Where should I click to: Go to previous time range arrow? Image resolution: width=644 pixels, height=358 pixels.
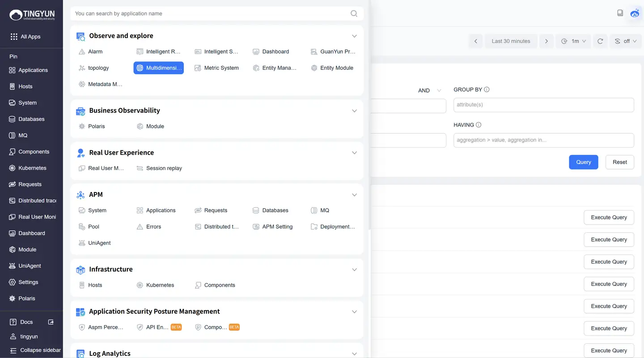point(476,41)
